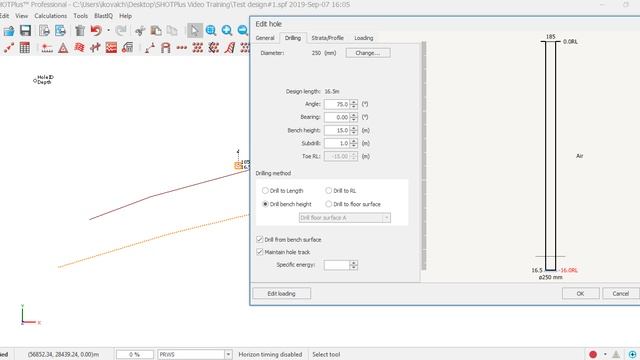Activate the arrow pointer select tool
Image resolution: width=640 pixels, height=360 pixels.
click(194, 31)
